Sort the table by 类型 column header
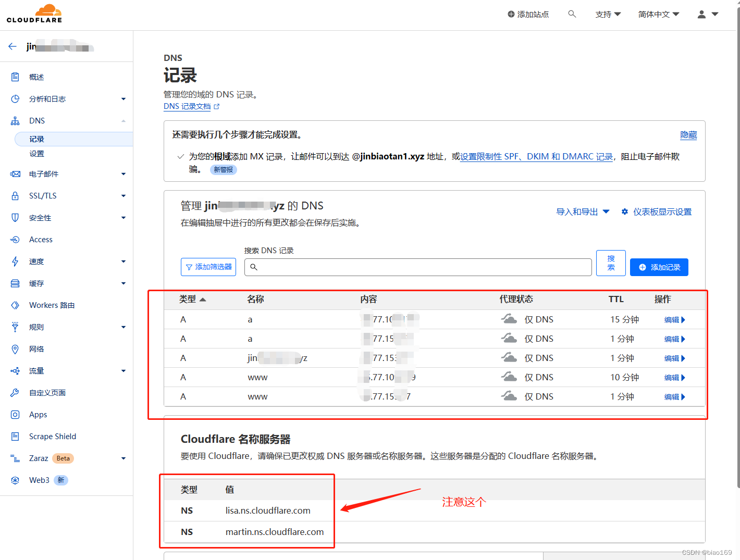This screenshot has width=740, height=560. (192, 299)
